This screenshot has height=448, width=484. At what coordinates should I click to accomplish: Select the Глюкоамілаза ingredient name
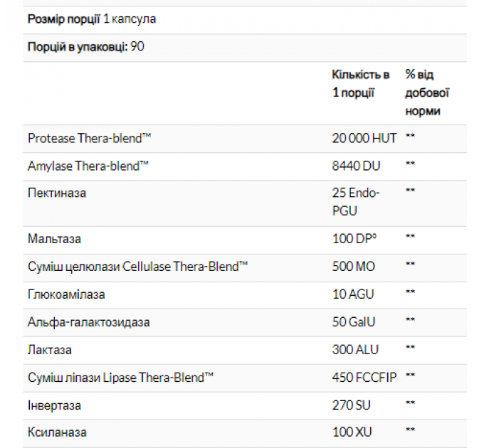point(66,294)
